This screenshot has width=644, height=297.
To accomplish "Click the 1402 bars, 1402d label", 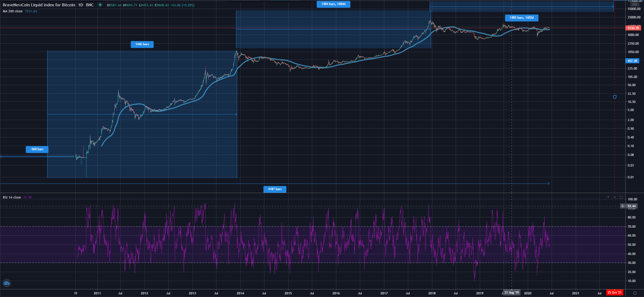I will tap(521, 18).
